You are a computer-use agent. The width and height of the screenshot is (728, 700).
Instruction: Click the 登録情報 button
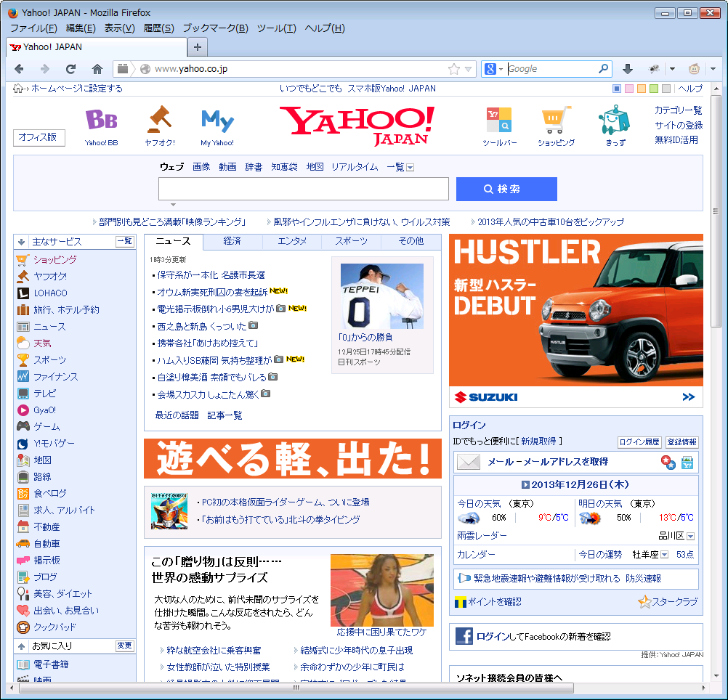pyautogui.click(x=682, y=442)
